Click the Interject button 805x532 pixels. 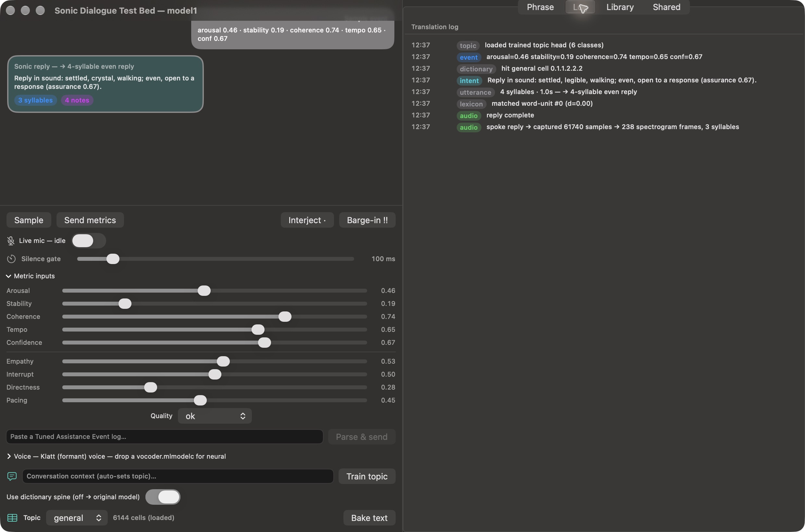tap(307, 220)
